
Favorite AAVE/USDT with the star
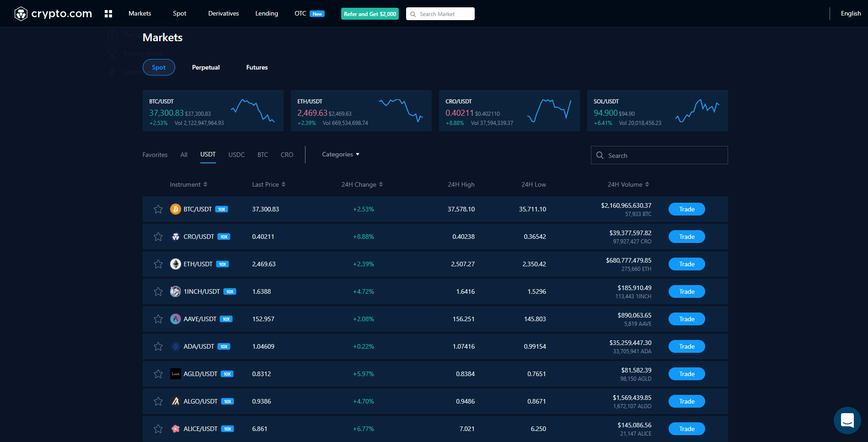[x=158, y=319]
